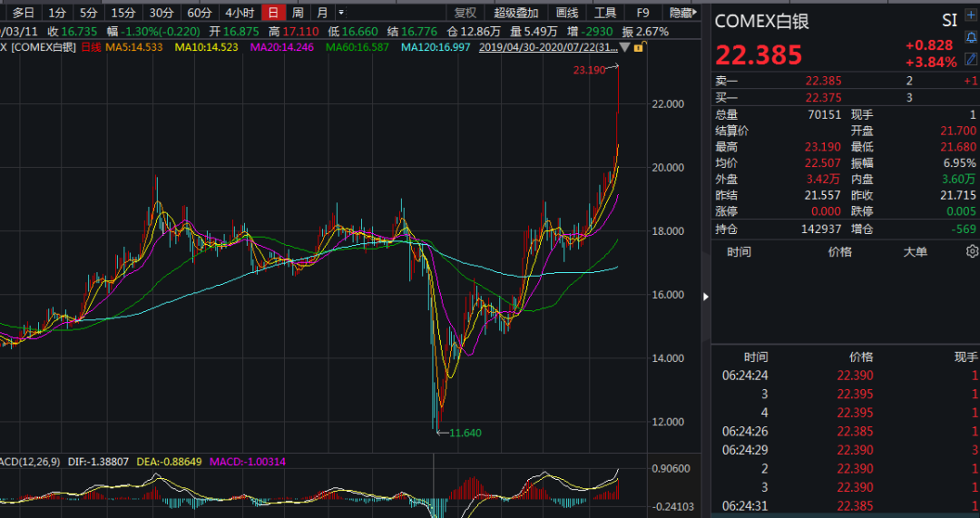
Task: Collapse the right quote panel arrow
Action: tap(706, 296)
